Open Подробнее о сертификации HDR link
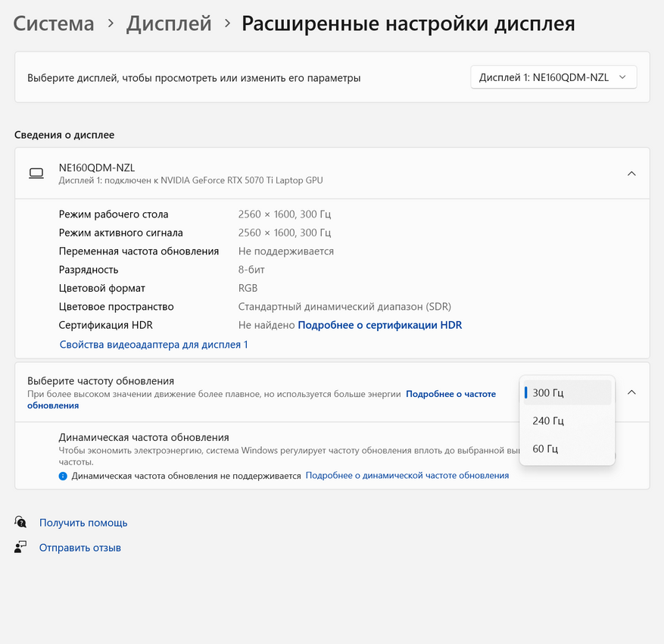The width and height of the screenshot is (664, 644). coord(380,325)
